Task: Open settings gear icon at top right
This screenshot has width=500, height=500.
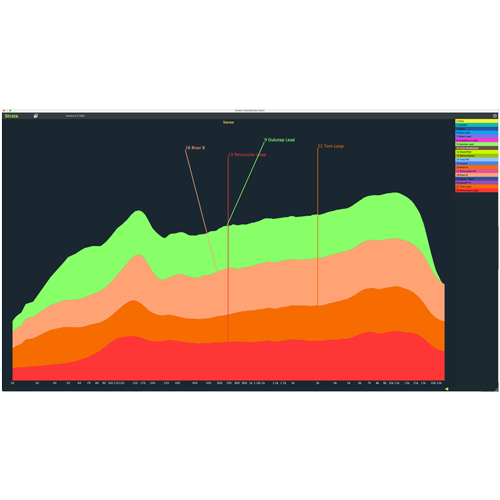Action: (x=495, y=116)
